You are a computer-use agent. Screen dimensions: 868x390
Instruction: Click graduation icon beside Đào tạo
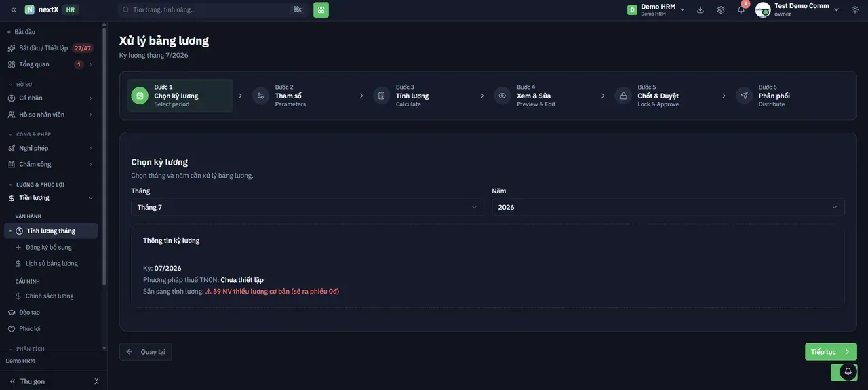point(12,313)
